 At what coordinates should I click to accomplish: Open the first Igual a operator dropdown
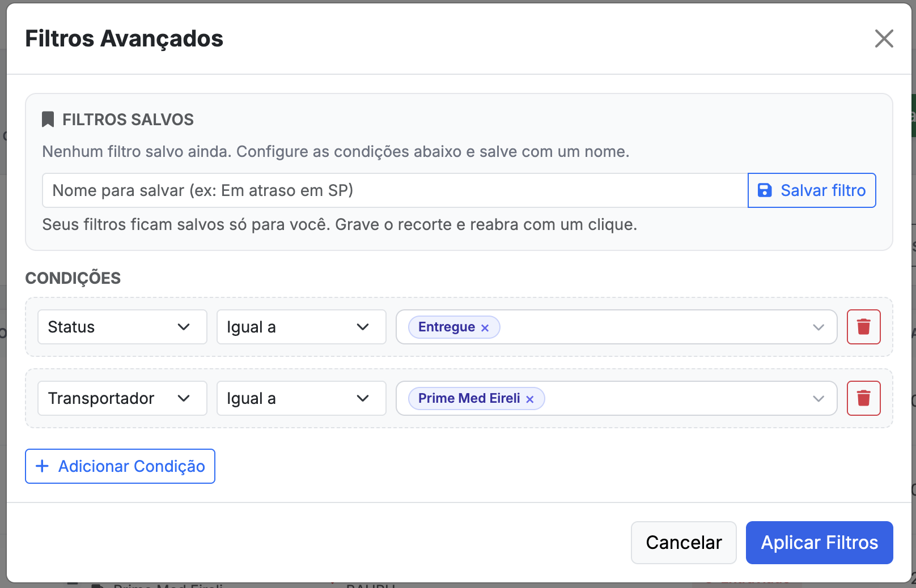302,327
